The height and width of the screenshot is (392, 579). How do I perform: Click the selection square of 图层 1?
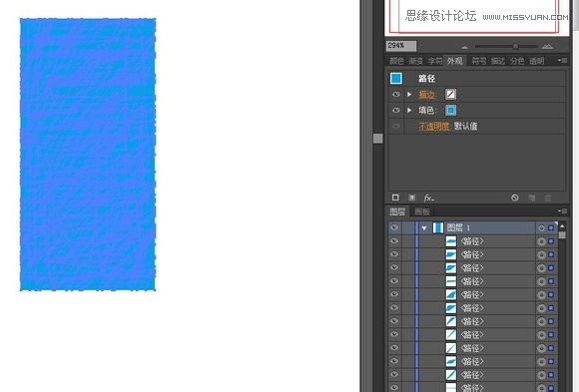point(551,227)
